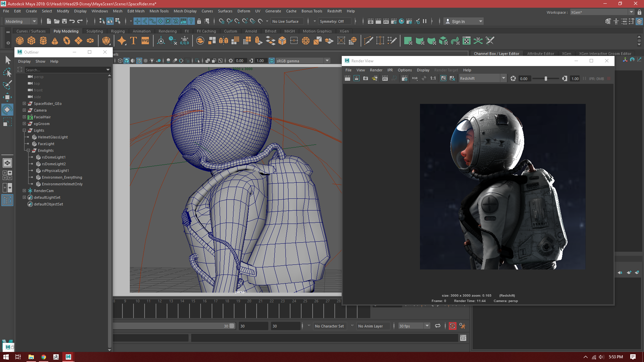Toggle smooth shade all in viewport toolbar
Viewport: 644px width, 362px height.
point(126,61)
